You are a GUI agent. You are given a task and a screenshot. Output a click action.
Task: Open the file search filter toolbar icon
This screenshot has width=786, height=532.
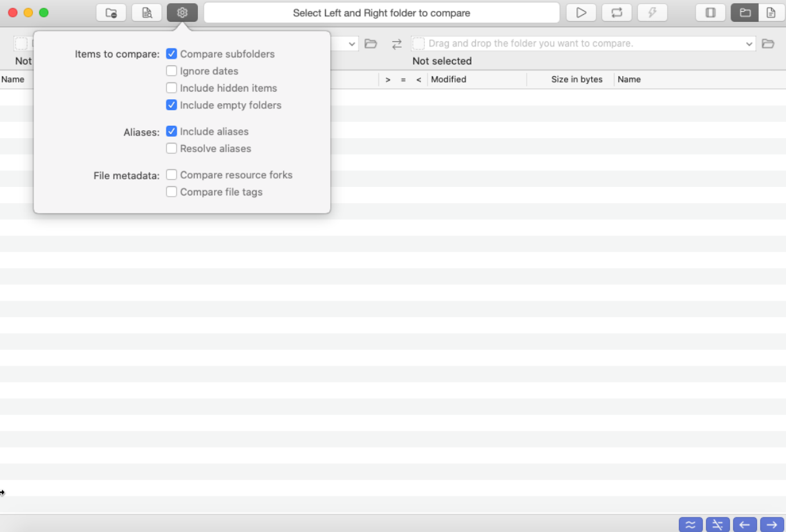click(146, 13)
